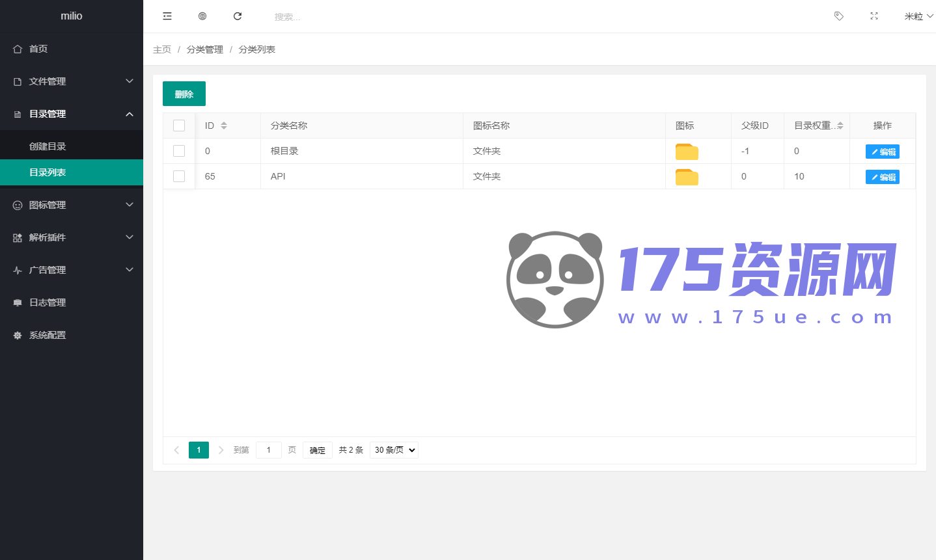Click the list icon beside 目录管理
The height and width of the screenshot is (560, 936).
[18, 114]
